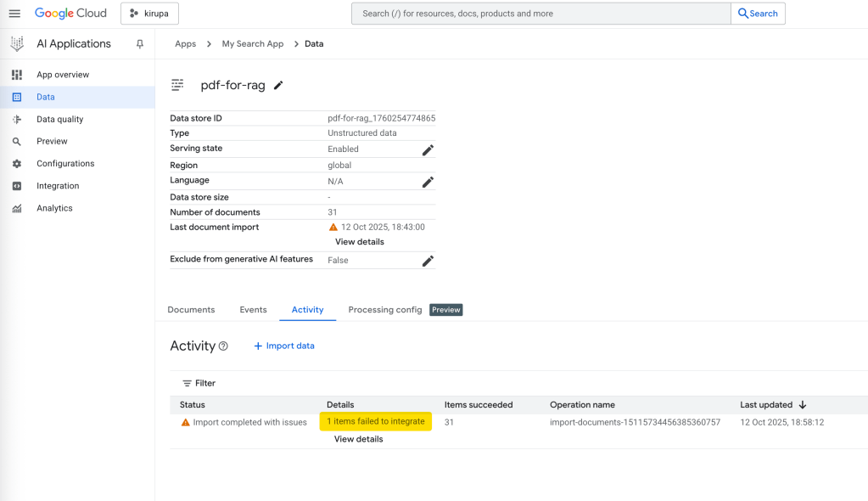Click the help icon next to Activity
Image resolution: width=868 pixels, height=501 pixels.
pyautogui.click(x=223, y=346)
